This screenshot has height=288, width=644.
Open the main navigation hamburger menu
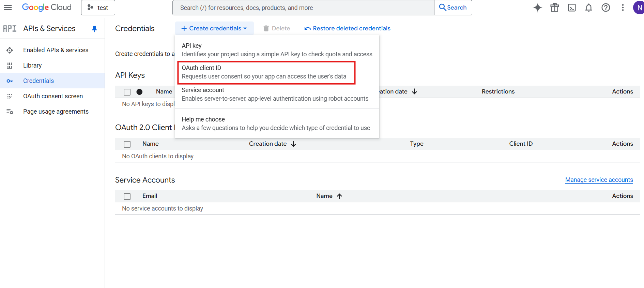[8, 8]
